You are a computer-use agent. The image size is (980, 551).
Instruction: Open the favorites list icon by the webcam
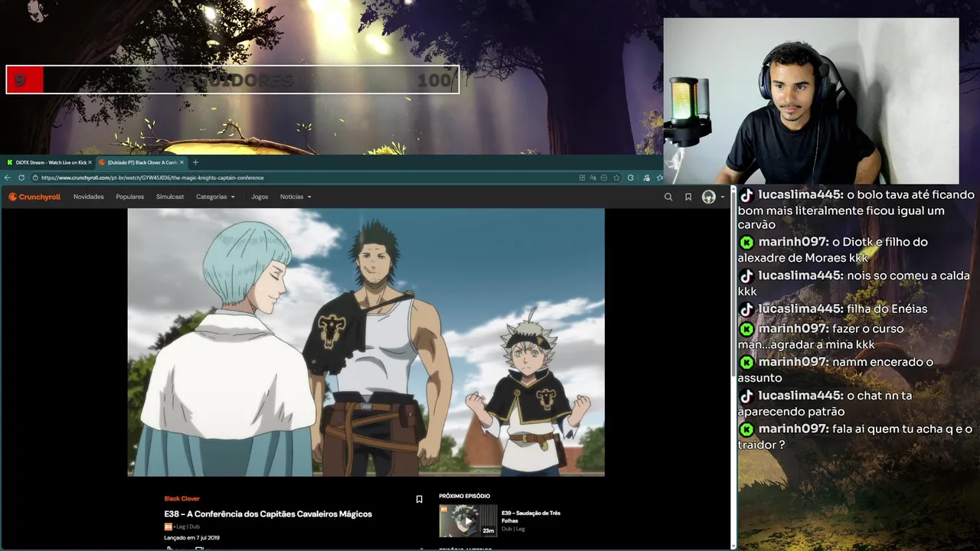[x=659, y=178]
